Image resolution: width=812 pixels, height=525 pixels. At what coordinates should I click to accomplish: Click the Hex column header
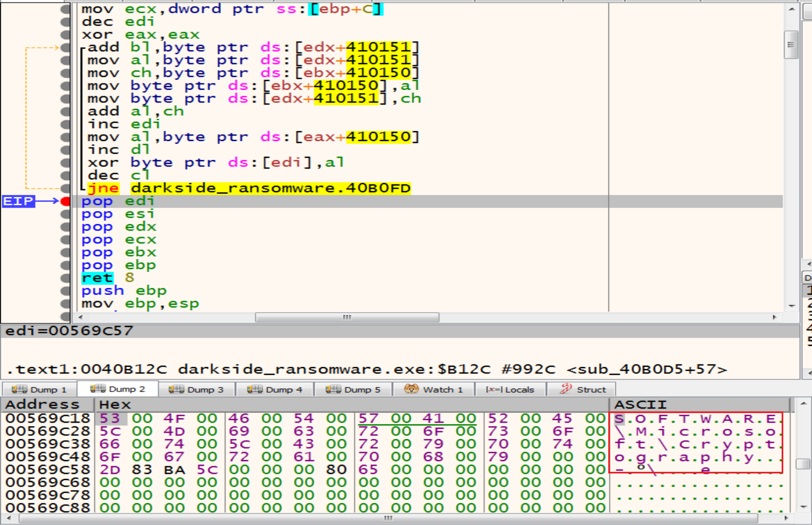(x=115, y=405)
